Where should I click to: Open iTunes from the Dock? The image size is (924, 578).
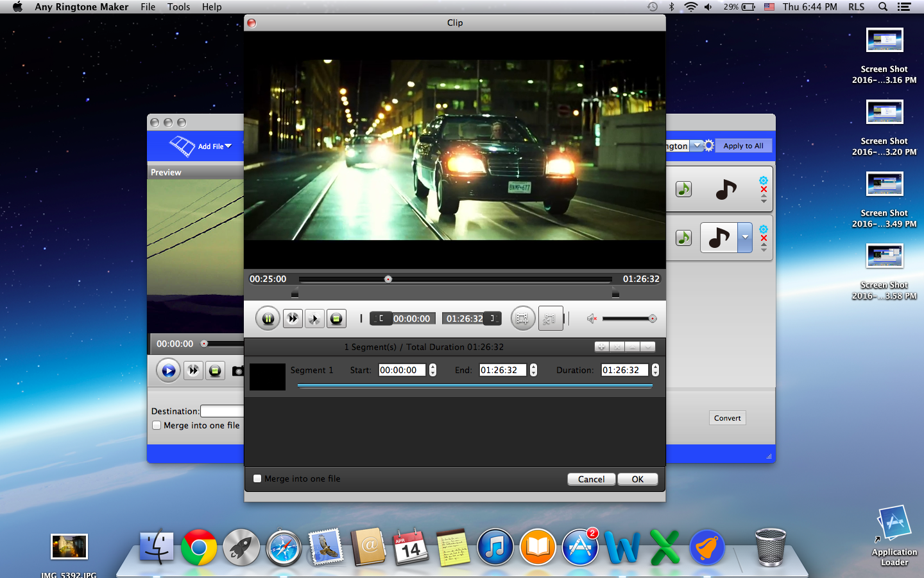tap(495, 548)
